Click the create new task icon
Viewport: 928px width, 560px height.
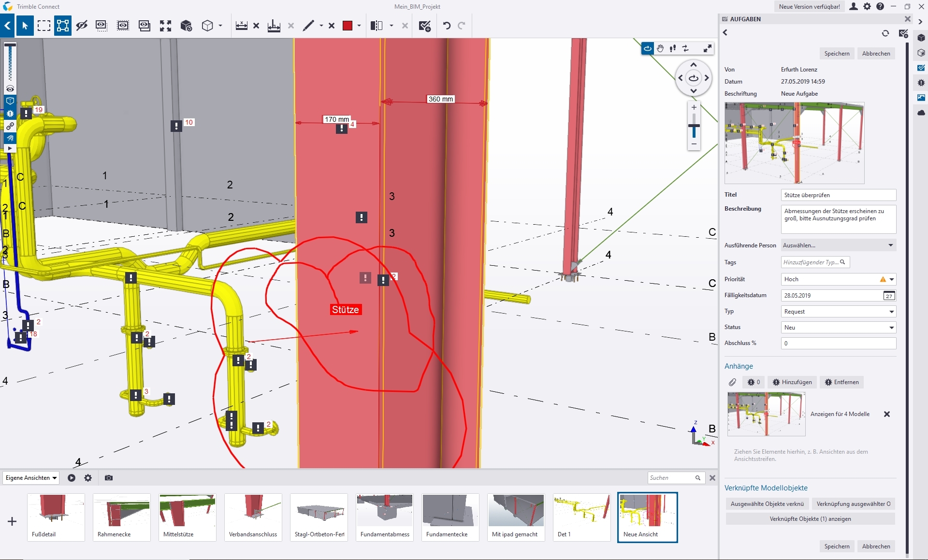point(424,26)
